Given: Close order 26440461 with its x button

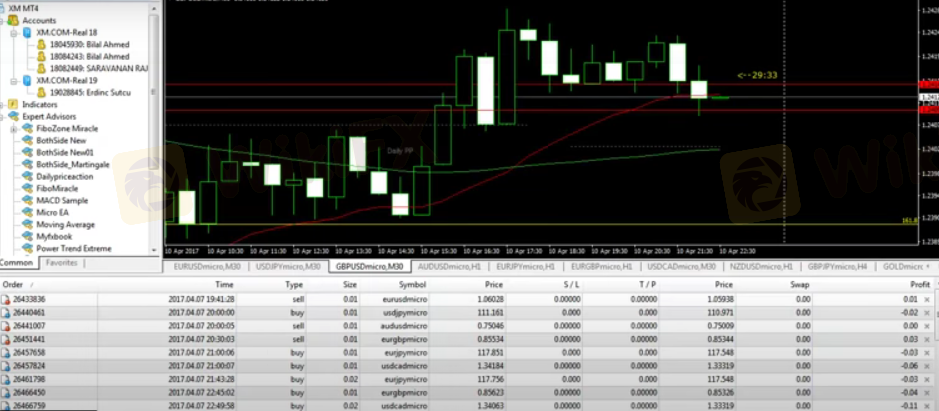Looking at the screenshot, I should [927, 313].
